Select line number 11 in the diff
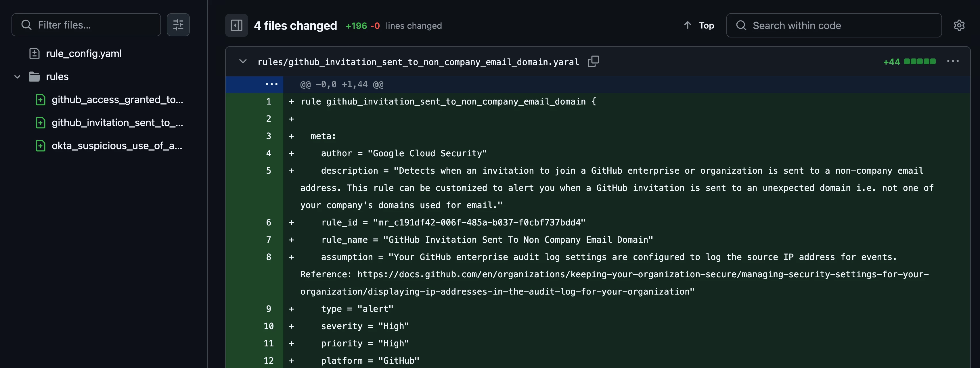980x368 pixels. point(269,344)
